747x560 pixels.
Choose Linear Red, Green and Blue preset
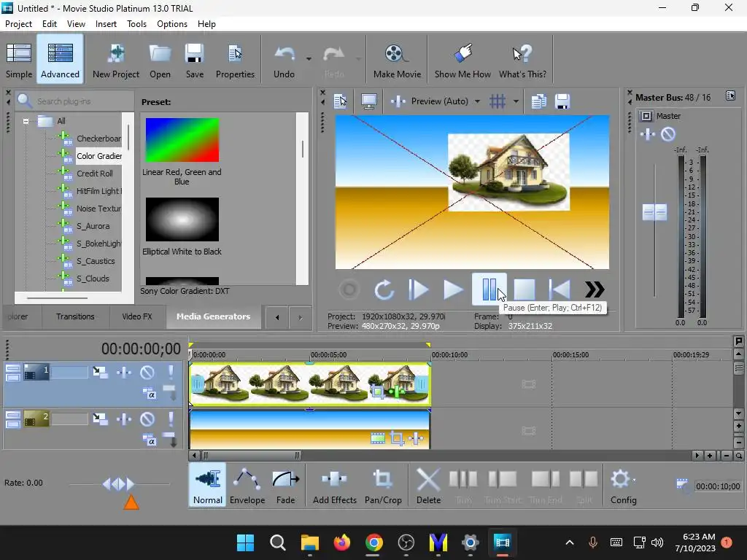pyautogui.click(x=182, y=140)
